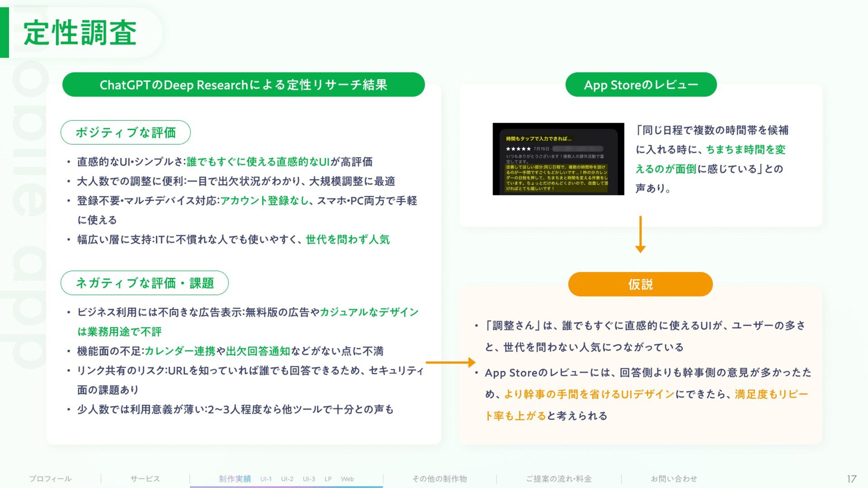This screenshot has height=488, width=868.
Task: Click the orange 仮説 label
Action: coord(641,284)
